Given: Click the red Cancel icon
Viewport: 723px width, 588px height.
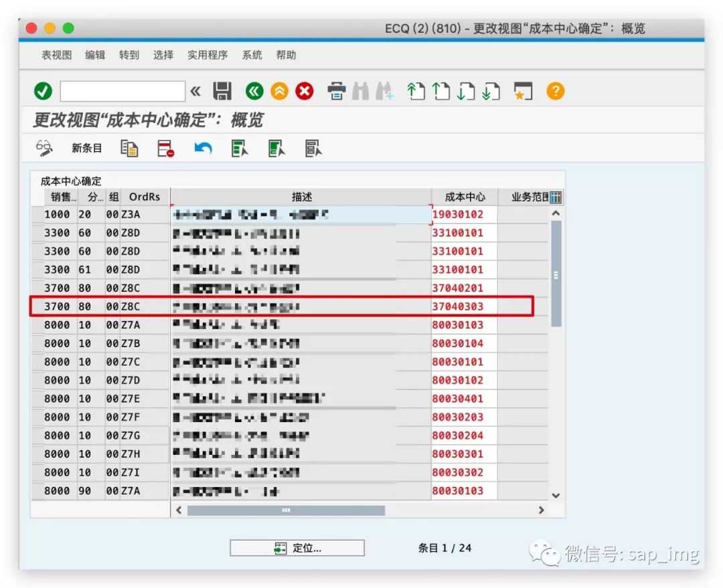Looking at the screenshot, I should click(305, 91).
